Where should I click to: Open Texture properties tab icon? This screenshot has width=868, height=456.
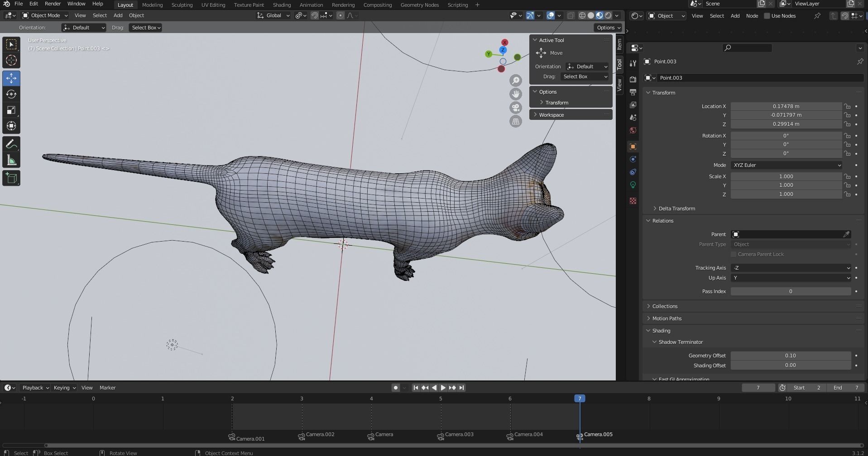tap(633, 201)
